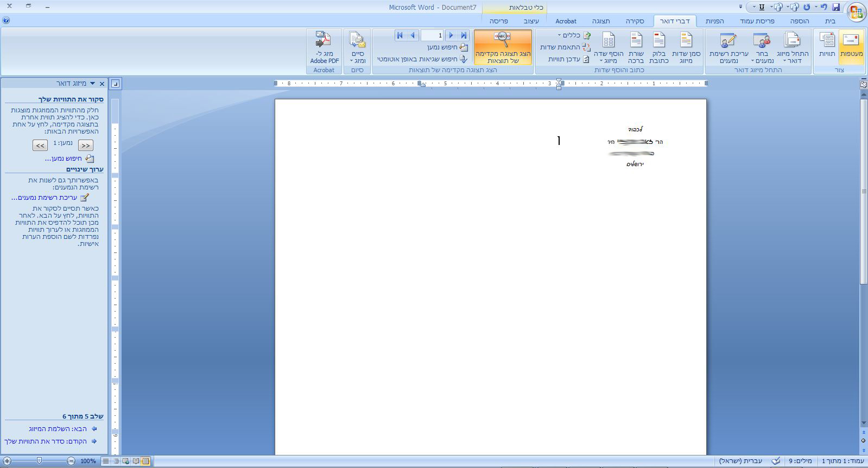Run Auto Check for Errors in ribbon
868x468 pixels.
coord(422,59)
